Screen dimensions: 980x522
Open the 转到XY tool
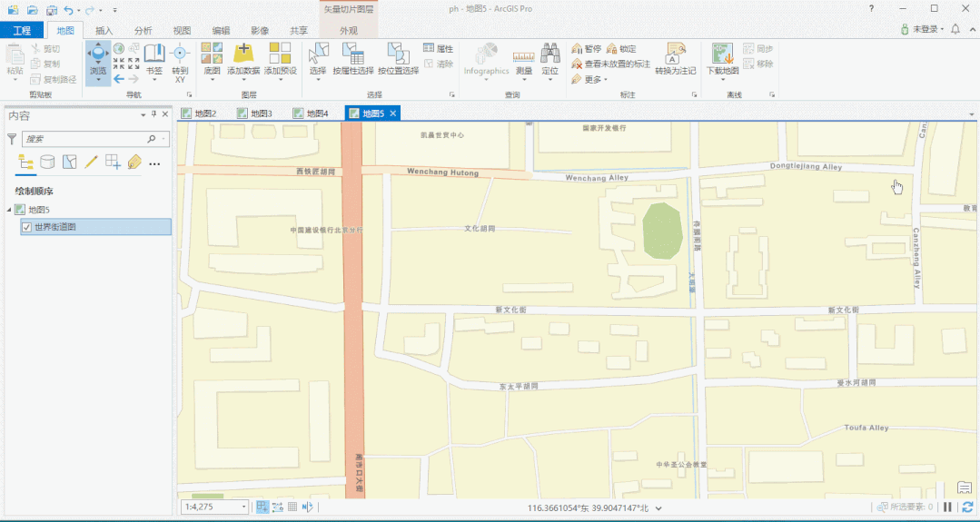point(180,63)
